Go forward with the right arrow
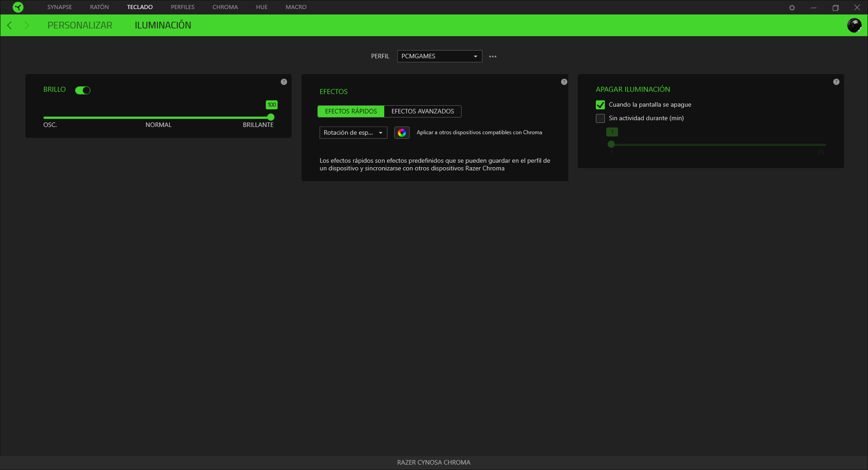The width and height of the screenshot is (868, 470). (x=27, y=25)
